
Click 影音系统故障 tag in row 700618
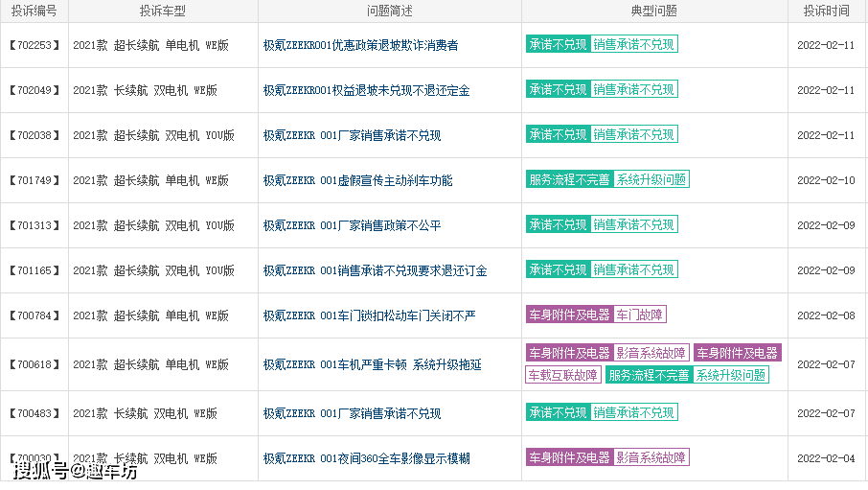click(x=651, y=353)
